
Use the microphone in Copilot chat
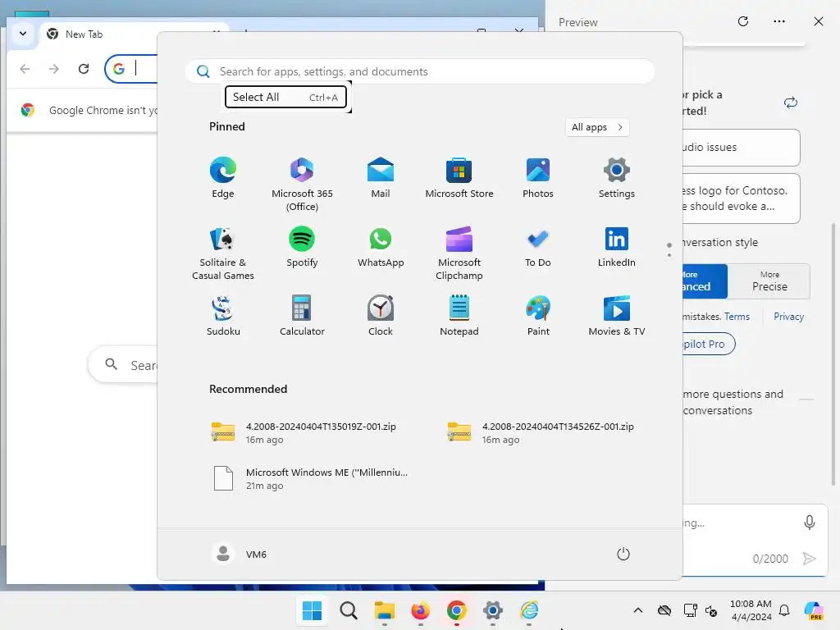pos(810,523)
